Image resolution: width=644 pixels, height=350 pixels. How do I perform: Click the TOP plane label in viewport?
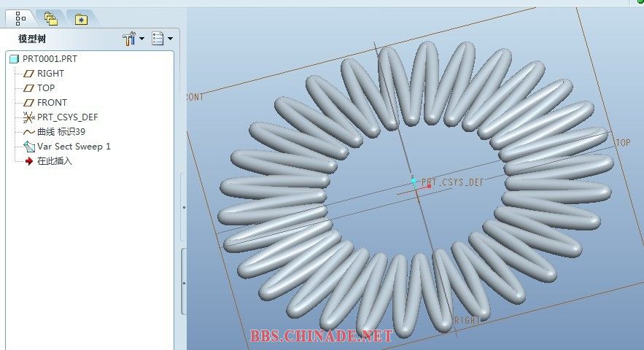(x=623, y=143)
